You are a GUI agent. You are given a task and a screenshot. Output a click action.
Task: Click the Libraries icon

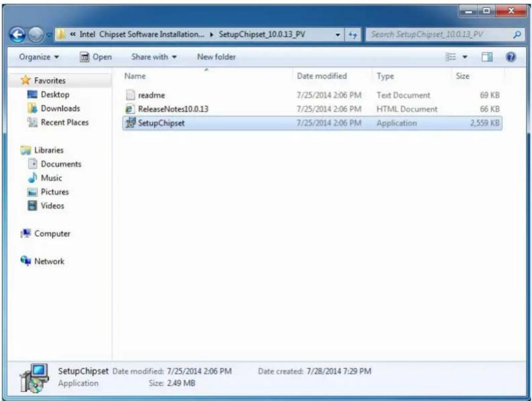(x=26, y=150)
